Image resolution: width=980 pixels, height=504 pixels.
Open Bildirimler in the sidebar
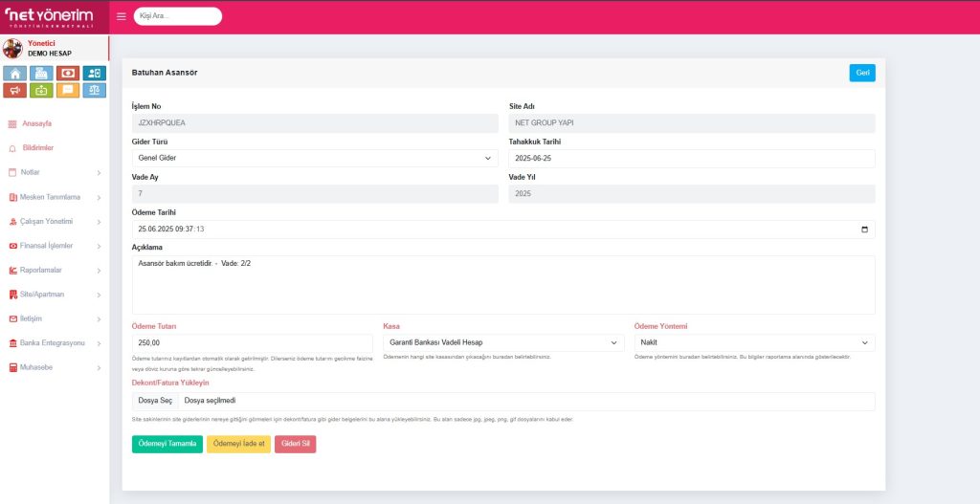click(x=37, y=148)
